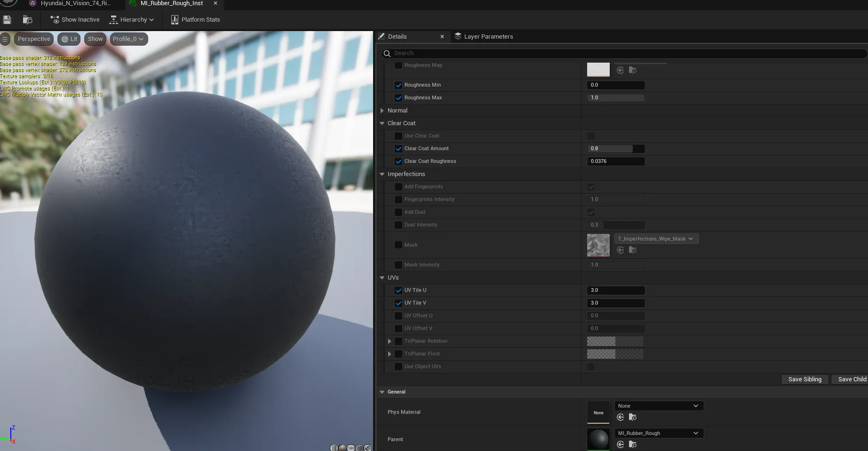
Task: Click the Roughness Min value field
Action: pos(616,85)
